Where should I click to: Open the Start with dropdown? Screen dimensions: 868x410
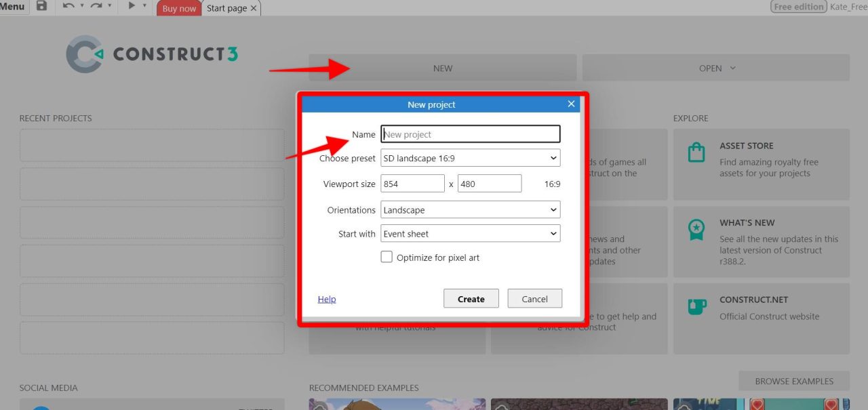click(x=470, y=233)
